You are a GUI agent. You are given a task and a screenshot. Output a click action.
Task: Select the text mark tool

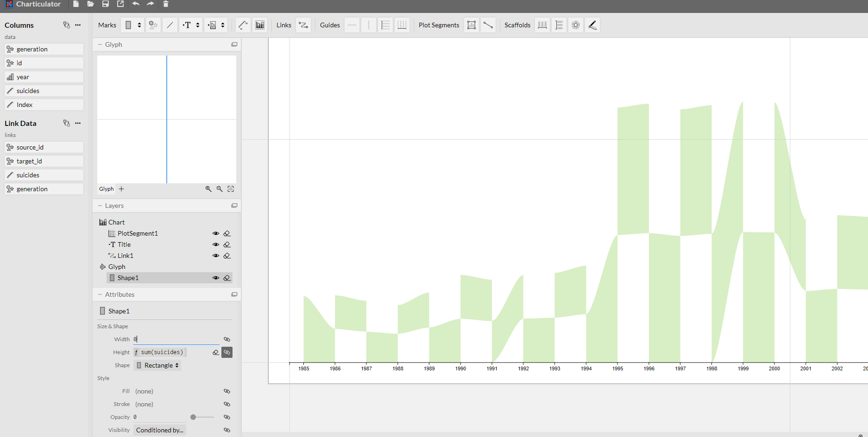pyautogui.click(x=188, y=25)
